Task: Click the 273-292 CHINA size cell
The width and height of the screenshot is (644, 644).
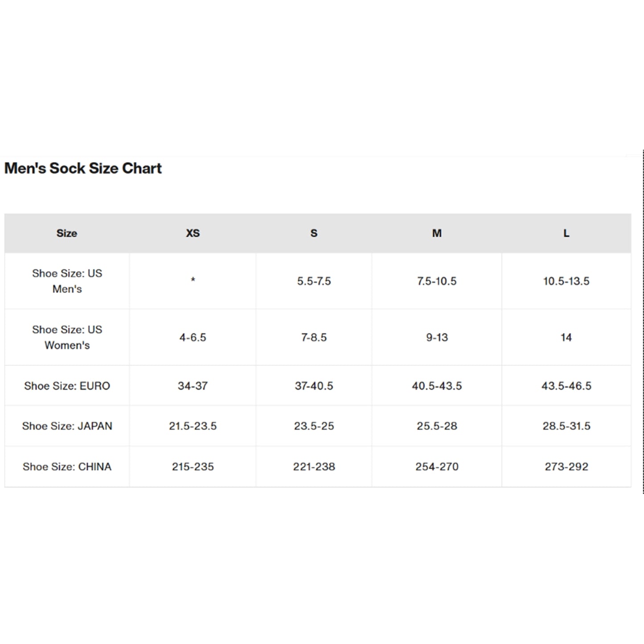Action: click(566, 467)
